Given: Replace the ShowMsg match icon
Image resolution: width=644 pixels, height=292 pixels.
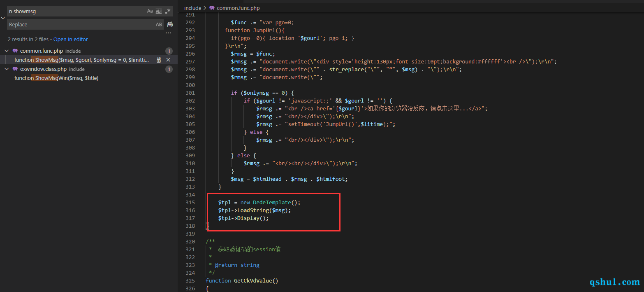Looking at the screenshot, I should [x=159, y=60].
